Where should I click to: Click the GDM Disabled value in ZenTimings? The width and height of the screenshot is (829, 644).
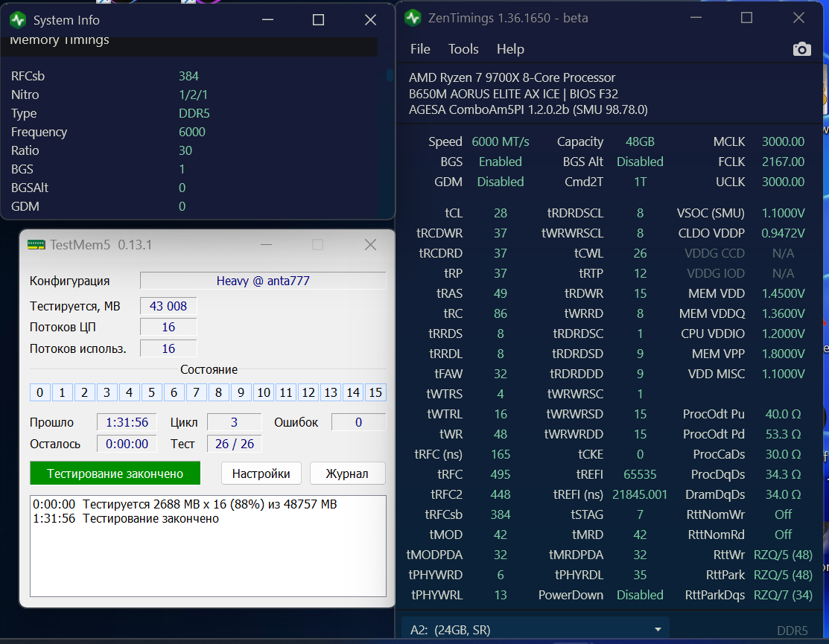coord(500,182)
